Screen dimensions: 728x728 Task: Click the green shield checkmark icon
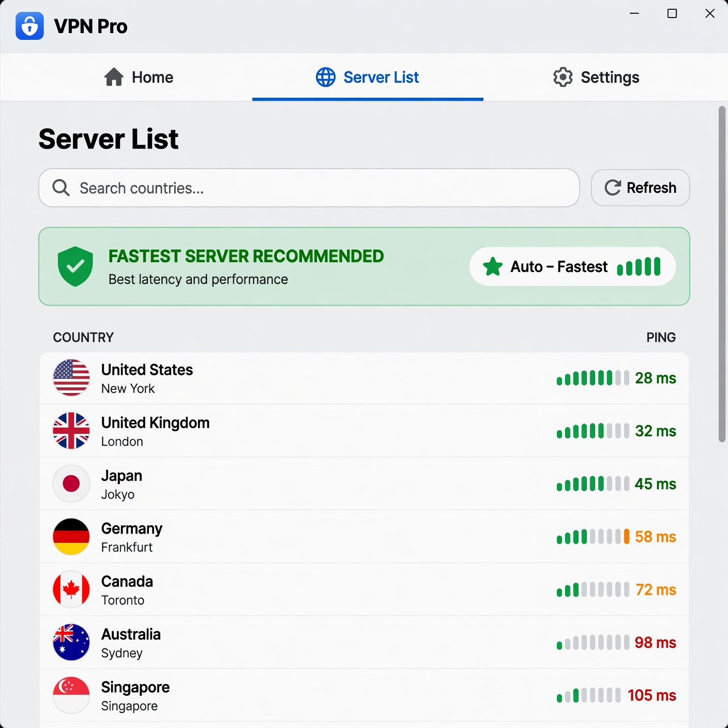tap(75, 266)
